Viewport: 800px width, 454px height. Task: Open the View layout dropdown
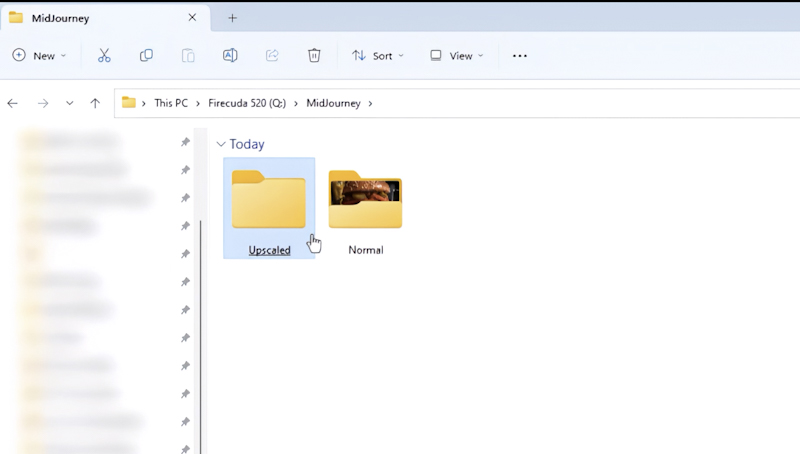pos(457,56)
